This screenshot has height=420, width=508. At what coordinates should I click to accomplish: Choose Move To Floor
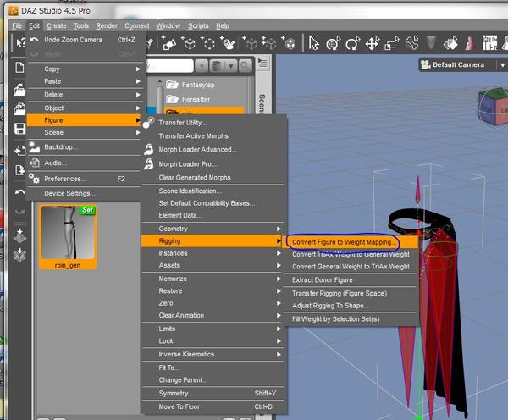[x=213, y=406]
